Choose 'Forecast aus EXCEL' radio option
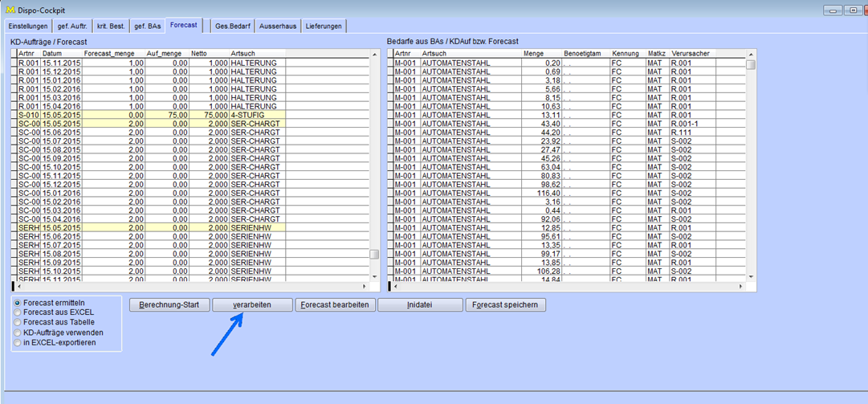This screenshot has width=868, height=404. click(18, 312)
